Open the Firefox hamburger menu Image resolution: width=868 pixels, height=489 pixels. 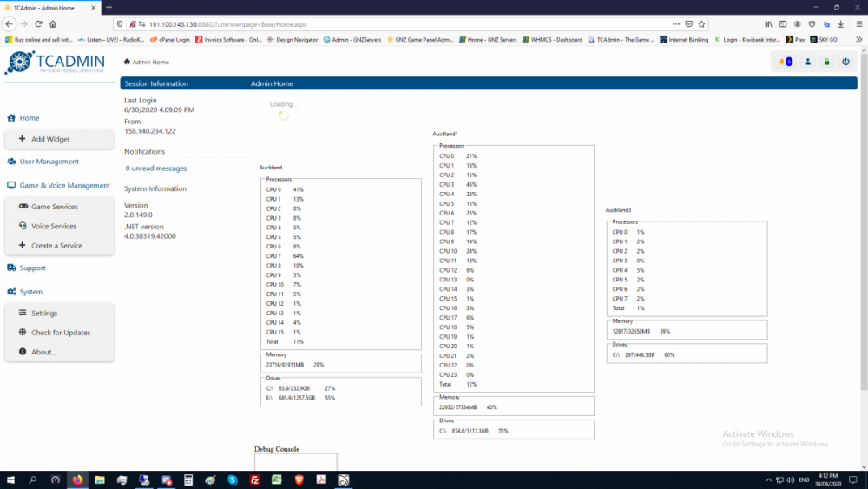857,24
